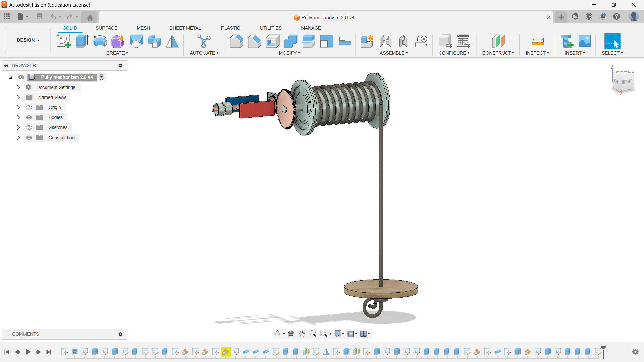644x362 pixels.
Task: Click the Orbit navigation icon
Action: pos(277,334)
